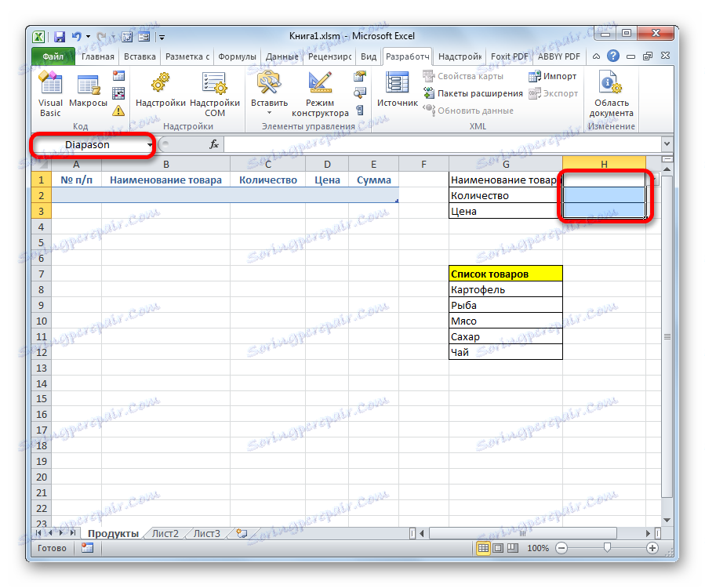
Task: Open the ABBYY PDF tab
Action: [559, 56]
